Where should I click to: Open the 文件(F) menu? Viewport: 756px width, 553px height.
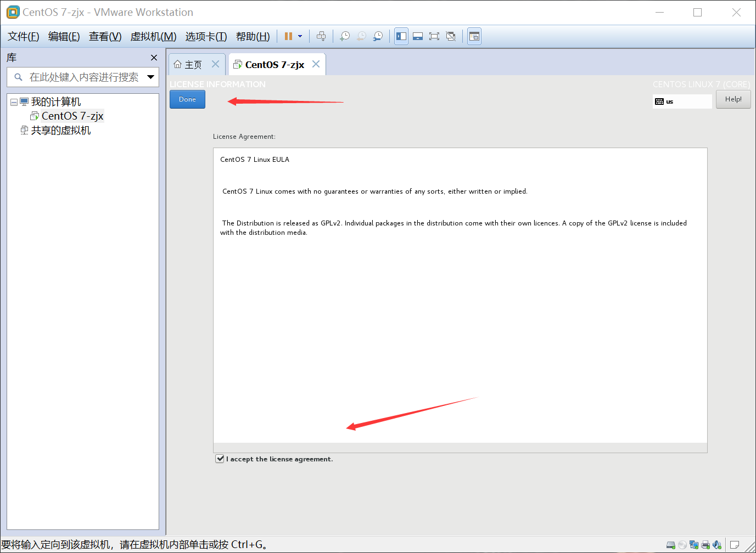pos(23,37)
